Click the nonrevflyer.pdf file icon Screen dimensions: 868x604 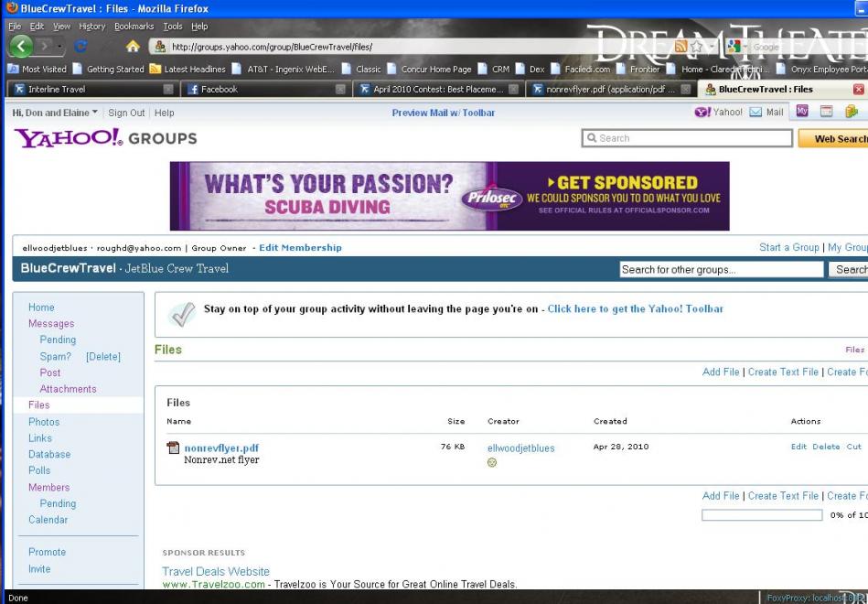pos(173,448)
